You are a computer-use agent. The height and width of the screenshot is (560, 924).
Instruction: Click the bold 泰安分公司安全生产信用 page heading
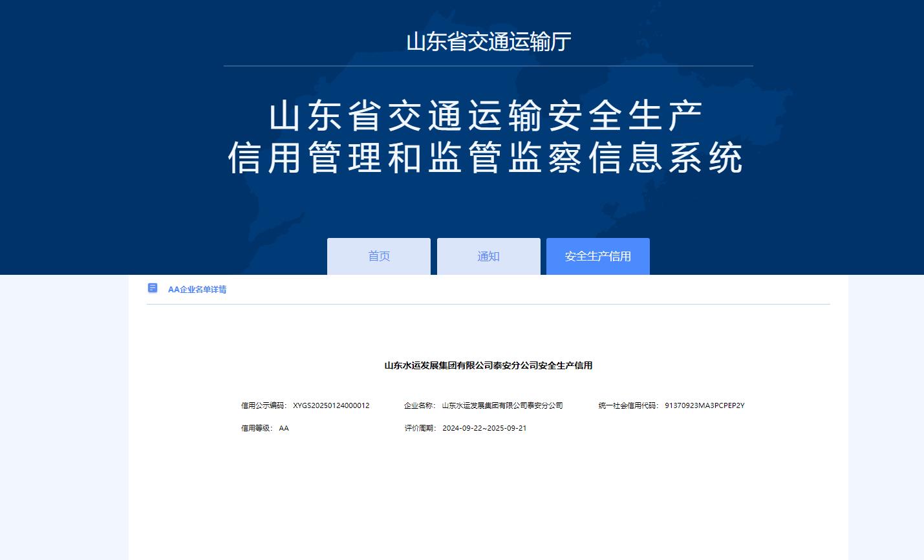[488, 365]
